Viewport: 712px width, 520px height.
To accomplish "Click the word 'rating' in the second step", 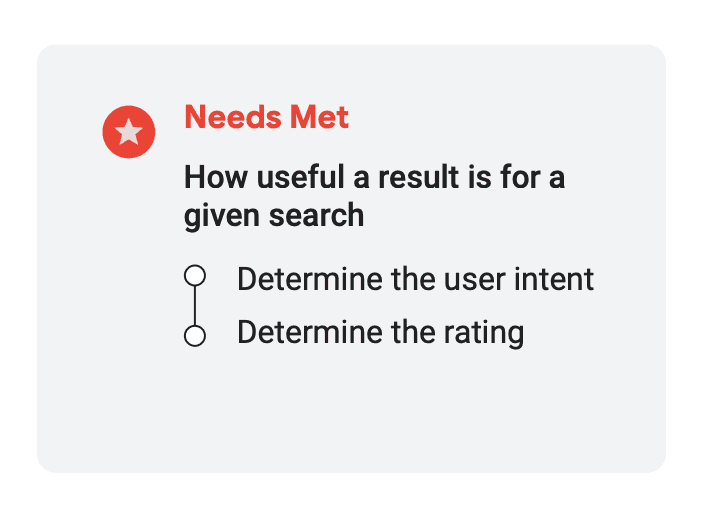I will tap(484, 333).
